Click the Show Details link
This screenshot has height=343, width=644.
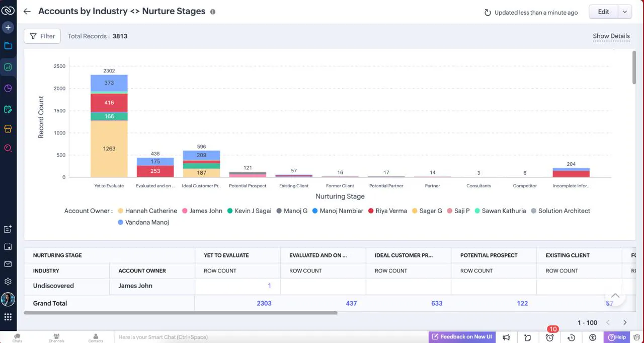611,36
